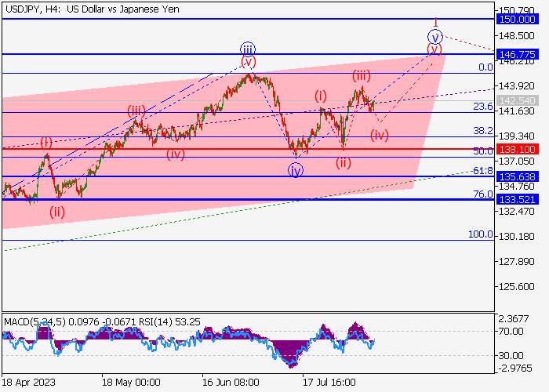This screenshot has height=392, width=549.
Task: Select the 18 Apr 2023 date label
Action: pyautogui.click(x=28, y=382)
